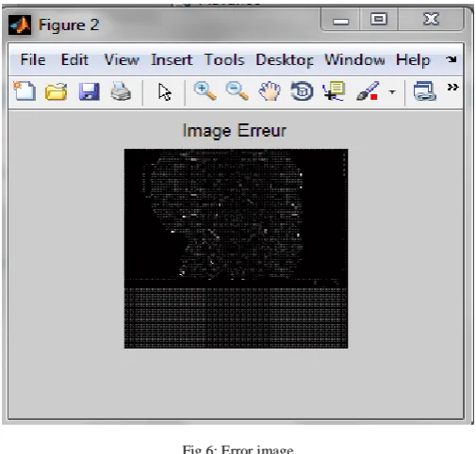Open the Insert menu
Viewport: 476px width, 454px height.
click(x=172, y=59)
